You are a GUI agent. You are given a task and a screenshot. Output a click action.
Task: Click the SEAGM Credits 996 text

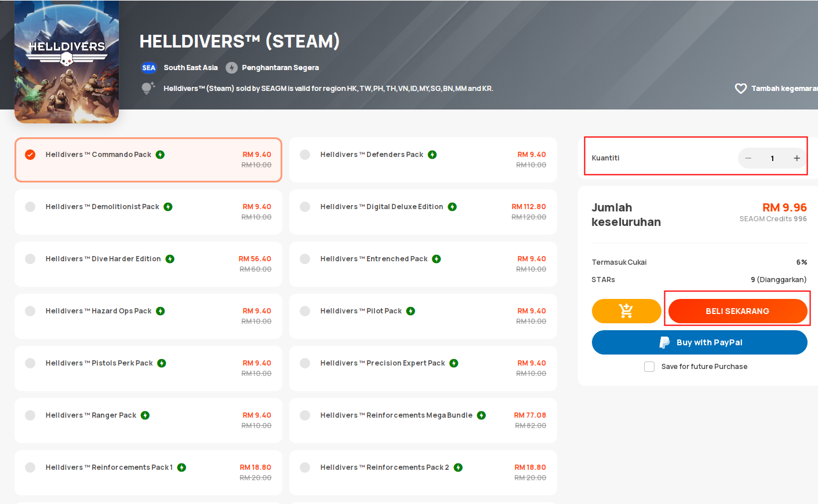[x=773, y=219]
